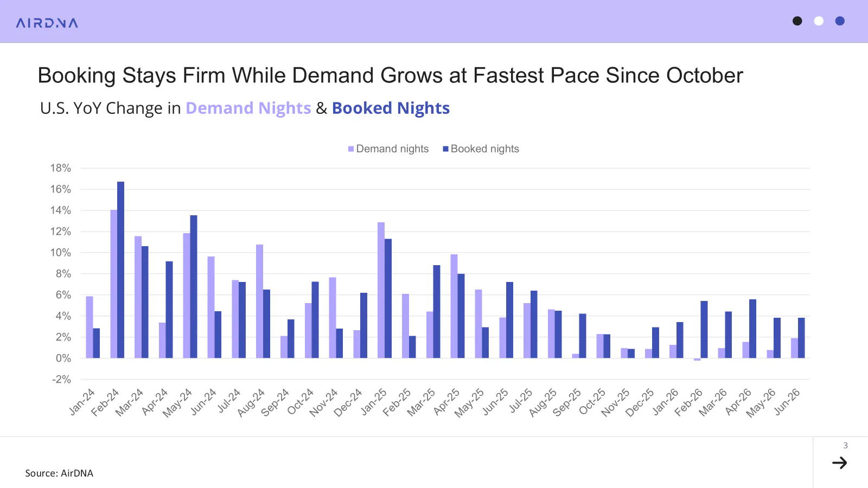Click slide number 3
Image resolution: width=868 pixels, height=488 pixels.
[x=845, y=446]
